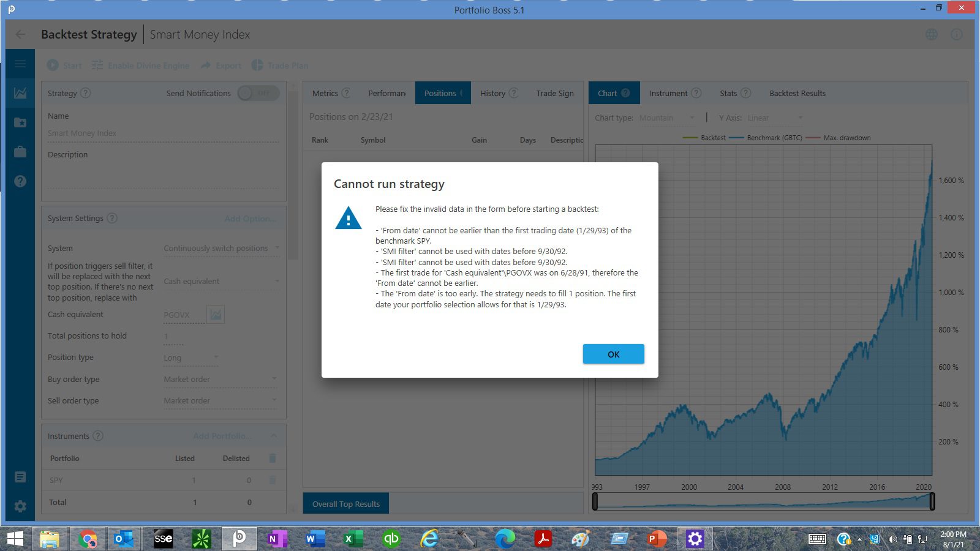Click Enable Divine Engine
Viewport: 980px width, 551px height.
tap(141, 66)
